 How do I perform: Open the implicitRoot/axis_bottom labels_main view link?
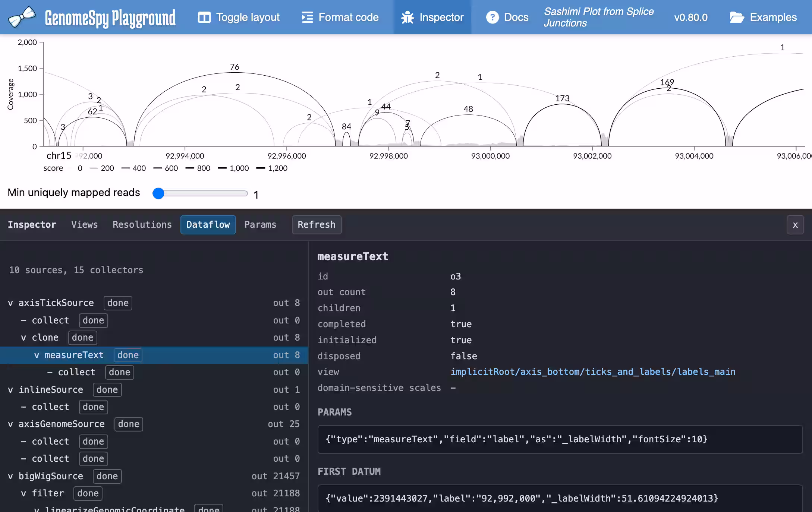593,372
